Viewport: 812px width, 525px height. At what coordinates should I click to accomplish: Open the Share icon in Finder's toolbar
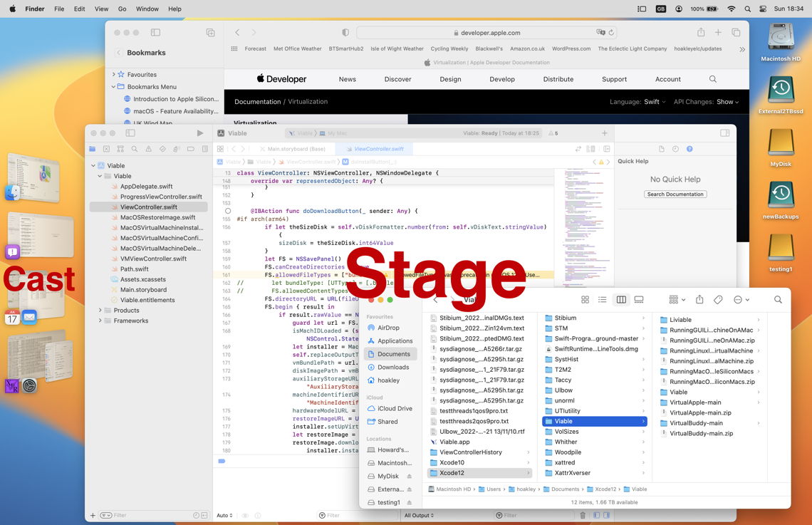(700, 299)
